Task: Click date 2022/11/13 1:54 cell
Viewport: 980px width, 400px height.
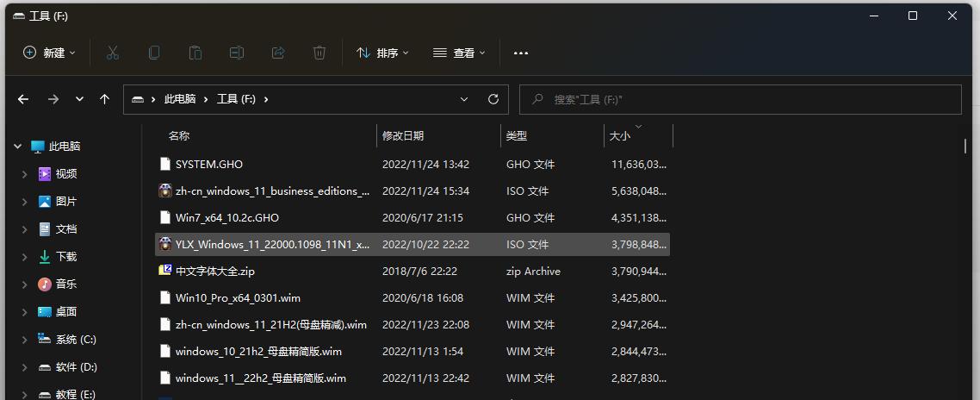Action: tap(423, 351)
